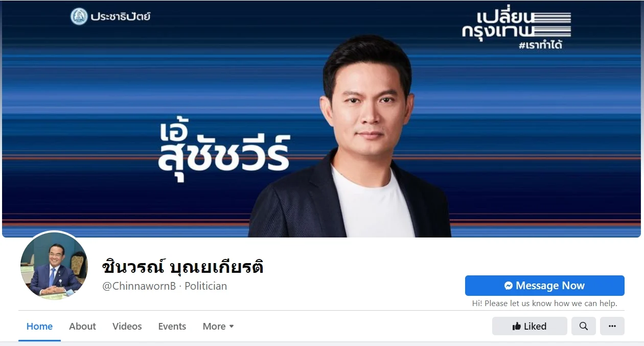
Task: Click the เปลี่ยนกรุงเทพ campaign logo
Action: (516, 25)
